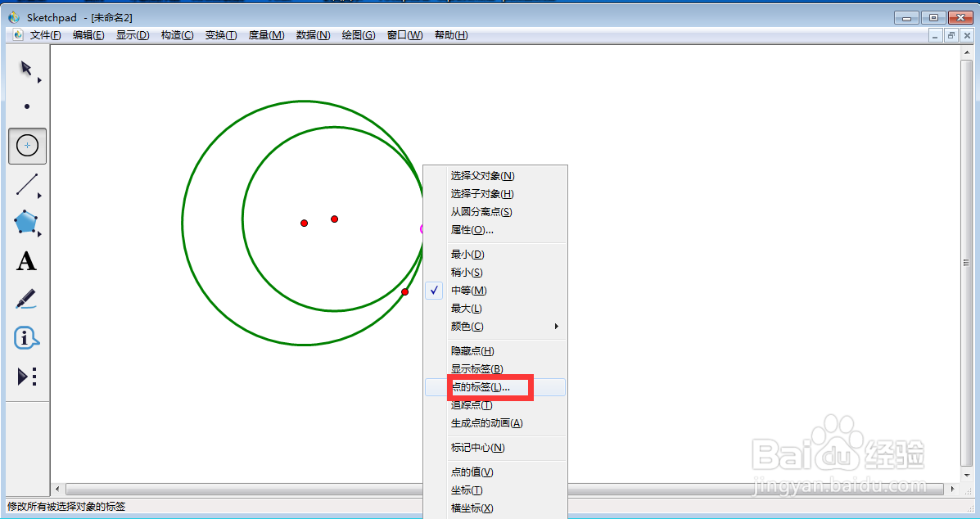
Task: Choose 标记中心(N) from context menu
Action: [495, 448]
